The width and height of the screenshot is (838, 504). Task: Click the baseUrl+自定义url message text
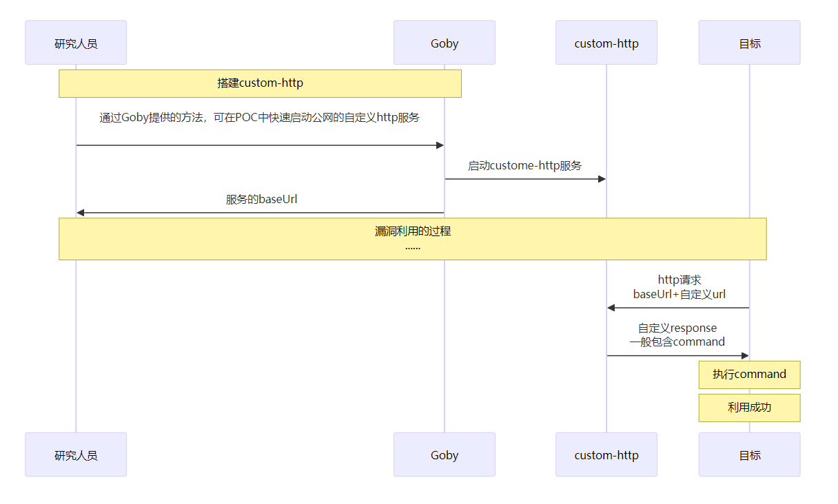coord(679,294)
